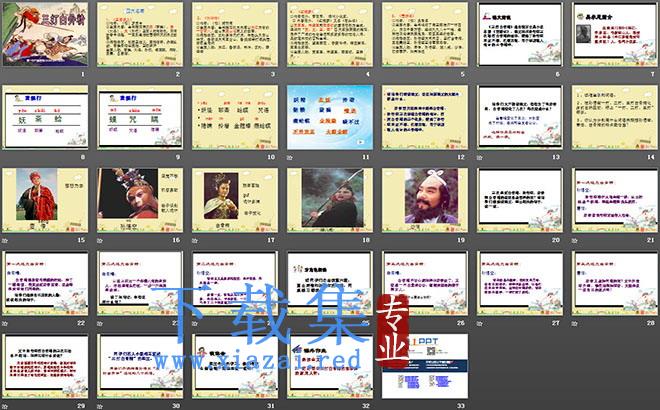This screenshot has height=410, width=660.
Task: Click the animation star icon under slide 29
Action: [x=5, y=407]
